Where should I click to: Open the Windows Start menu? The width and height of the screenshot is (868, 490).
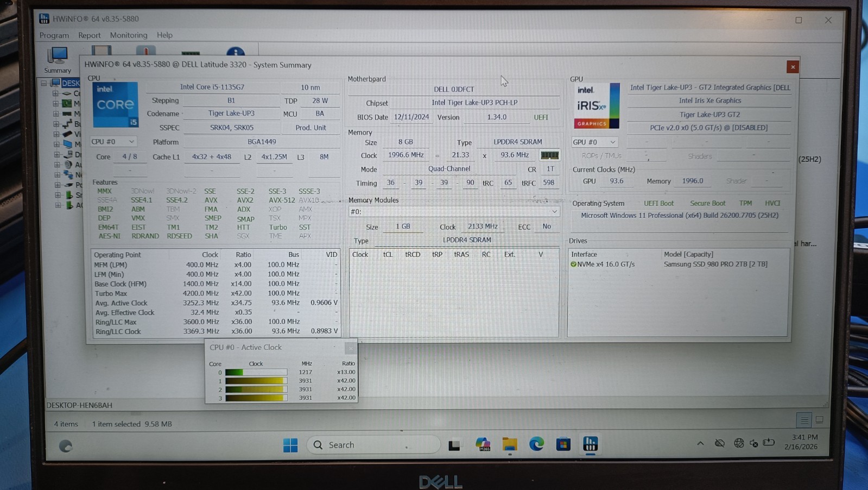click(290, 445)
